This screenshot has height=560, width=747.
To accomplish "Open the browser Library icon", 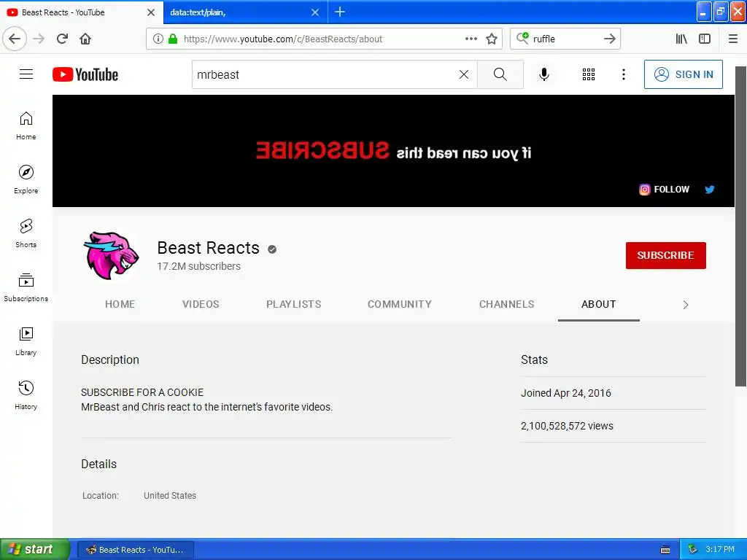I will tap(681, 39).
